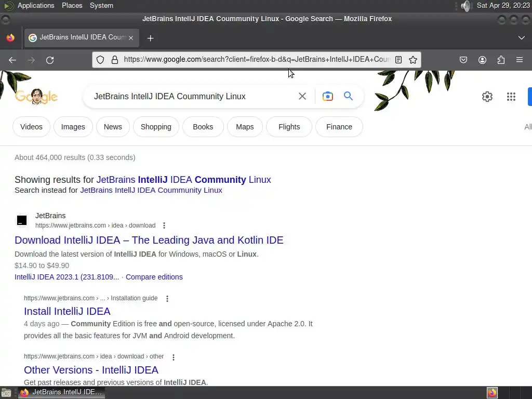Bookmark this page with the star
This screenshot has width=532, height=399.
tap(413, 60)
